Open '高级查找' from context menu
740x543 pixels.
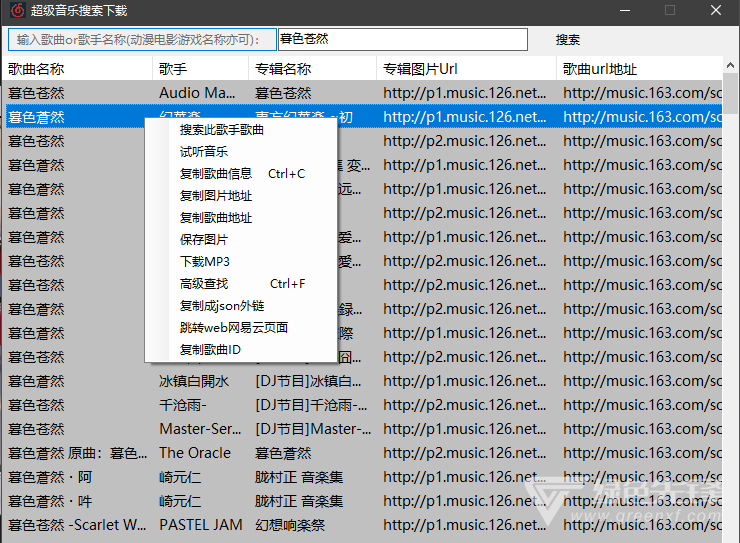coord(204,284)
